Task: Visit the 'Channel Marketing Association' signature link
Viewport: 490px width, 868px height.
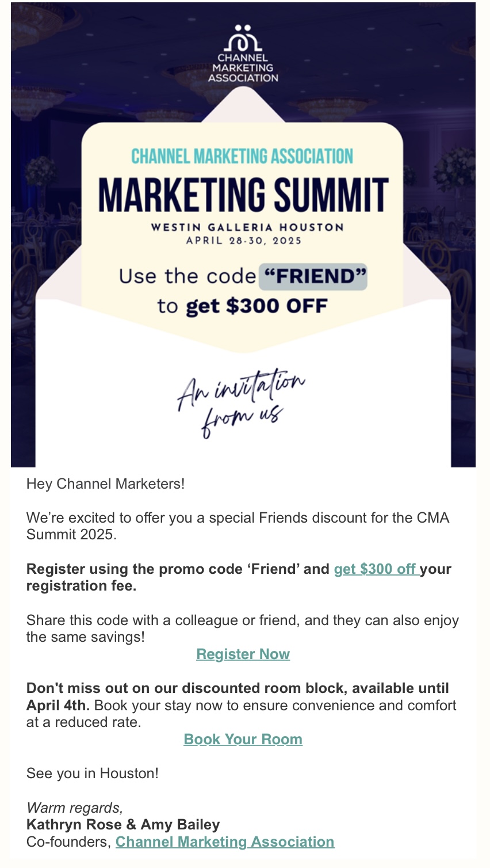Action: point(225,842)
